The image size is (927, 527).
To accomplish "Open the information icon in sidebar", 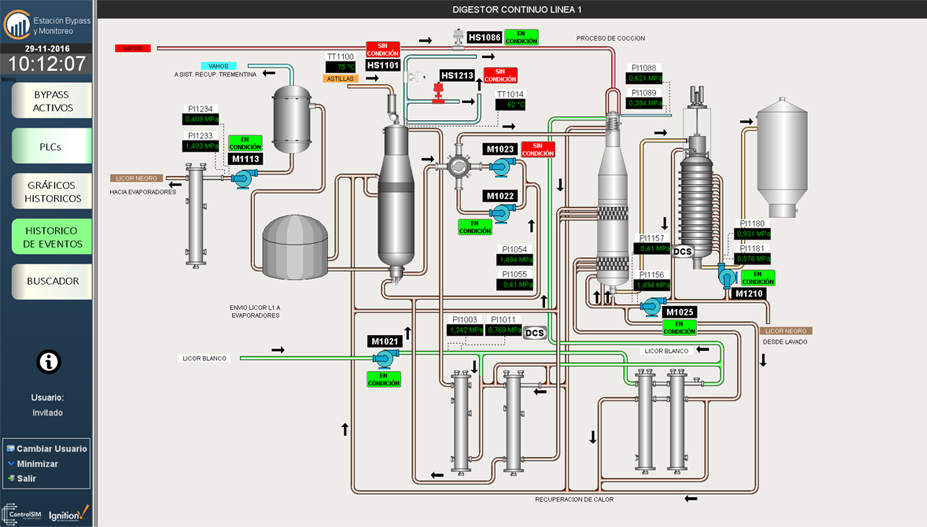I will pos(48,362).
